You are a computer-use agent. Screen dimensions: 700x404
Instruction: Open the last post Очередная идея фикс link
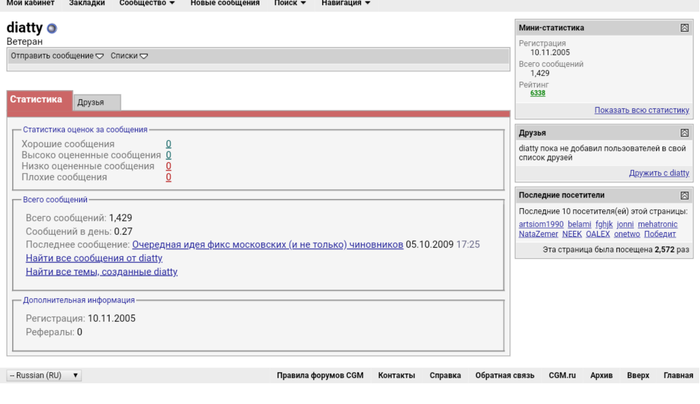267,245
